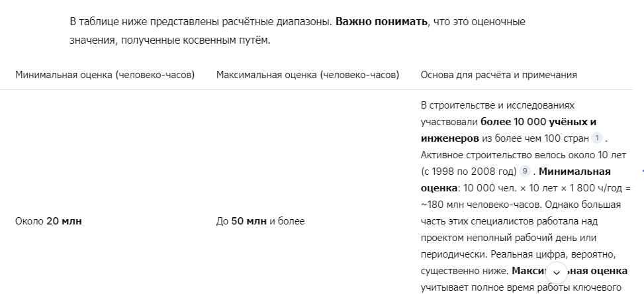Image resolution: width=644 pixels, height=294 pixels.
Task: Click bold text 'более 10 000 учёных и'
Action: point(539,122)
